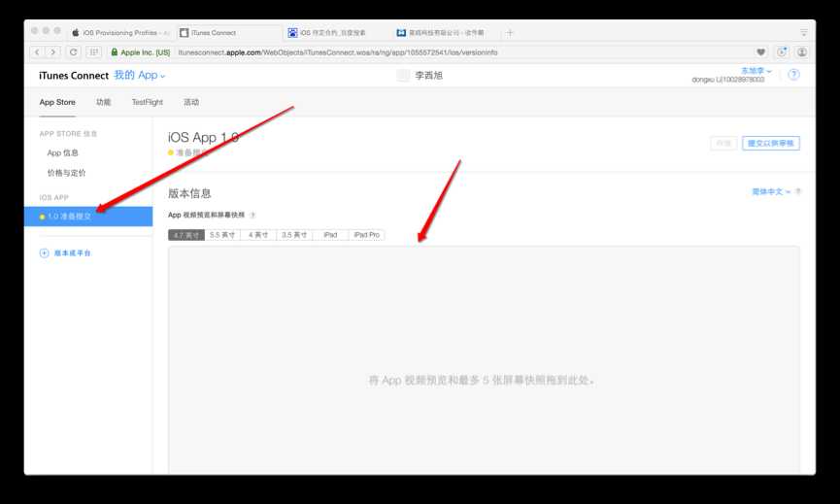This screenshot has width=840, height=504.
Task: Click the downloads icon in address bar row
Action: (x=782, y=51)
